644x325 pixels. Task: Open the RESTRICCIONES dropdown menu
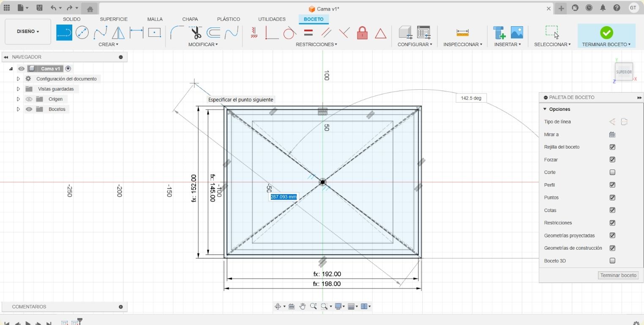pos(317,44)
